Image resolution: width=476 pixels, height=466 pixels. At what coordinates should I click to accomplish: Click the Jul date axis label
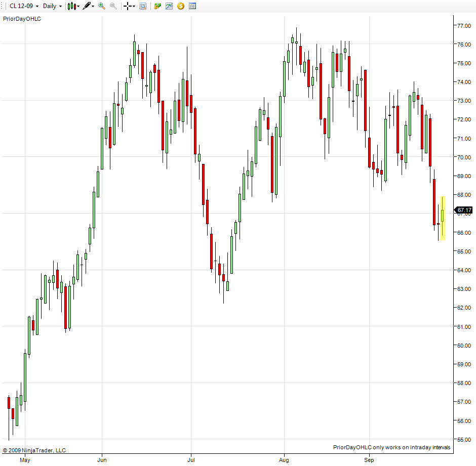(x=191, y=460)
